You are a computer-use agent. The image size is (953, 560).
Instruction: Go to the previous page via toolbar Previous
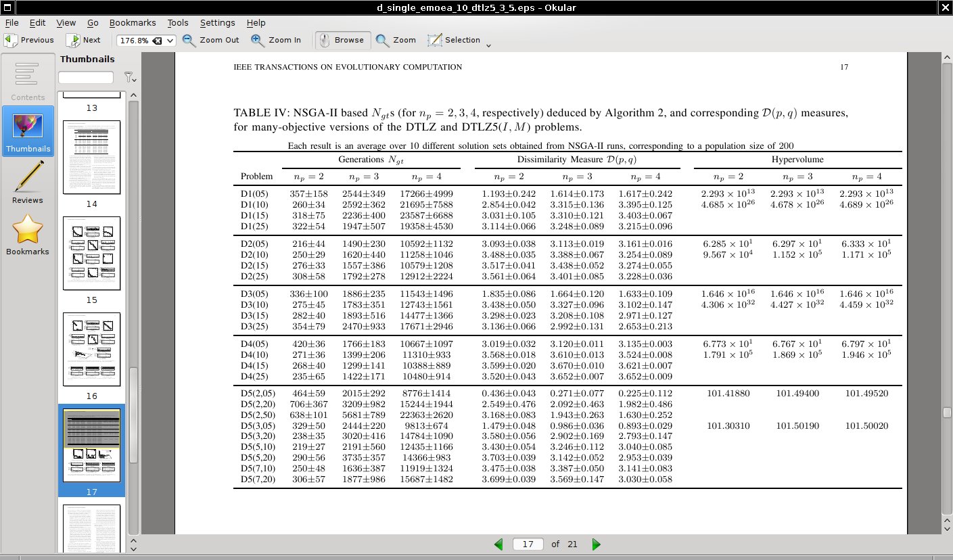(29, 40)
